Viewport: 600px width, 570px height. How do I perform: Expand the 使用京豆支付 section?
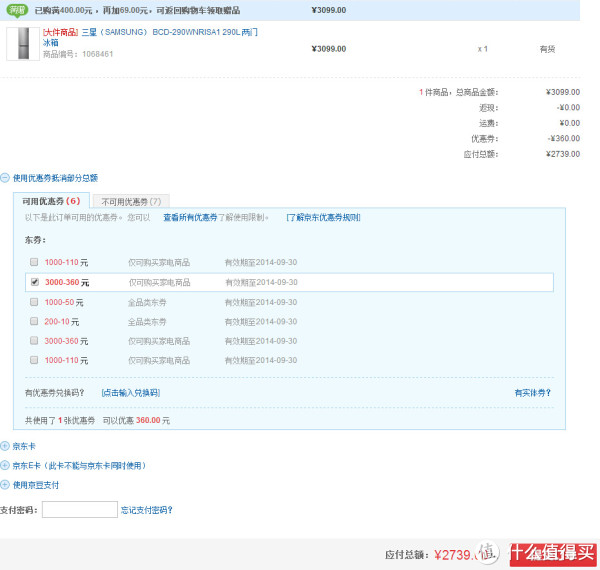click(5, 485)
